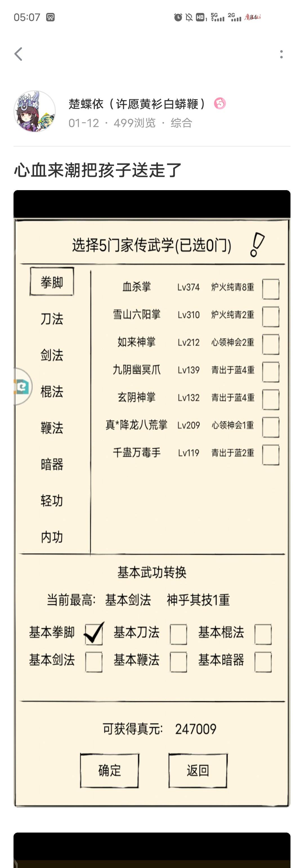
Task: Tap the exclamation mark help icon
Action: (257, 245)
